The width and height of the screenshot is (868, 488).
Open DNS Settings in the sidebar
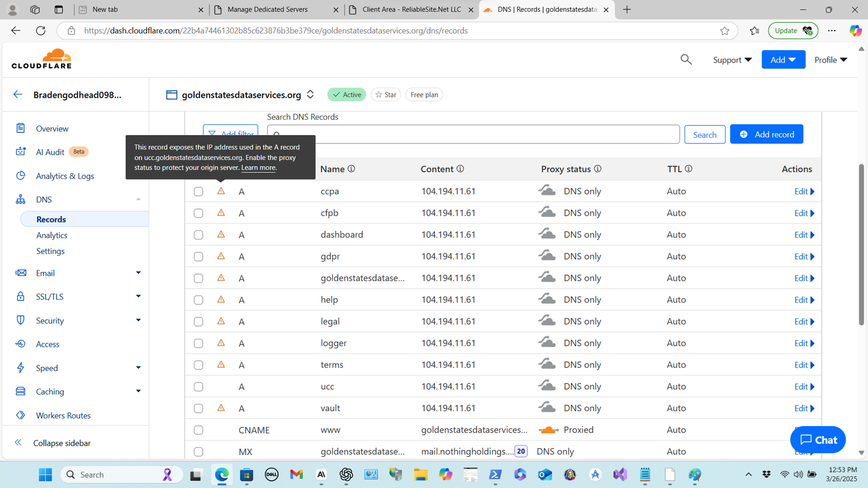point(50,251)
